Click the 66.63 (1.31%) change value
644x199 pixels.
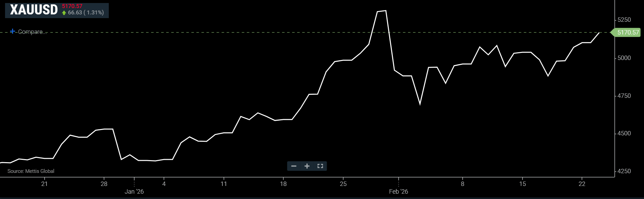pos(86,13)
